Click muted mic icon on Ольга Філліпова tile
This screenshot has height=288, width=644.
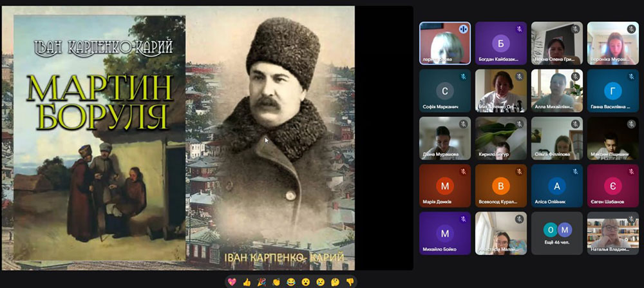[575, 124]
